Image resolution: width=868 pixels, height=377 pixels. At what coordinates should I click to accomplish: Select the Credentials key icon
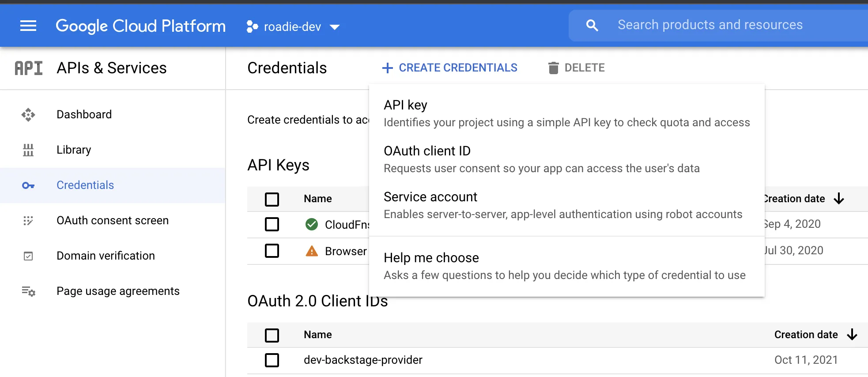tap(28, 185)
